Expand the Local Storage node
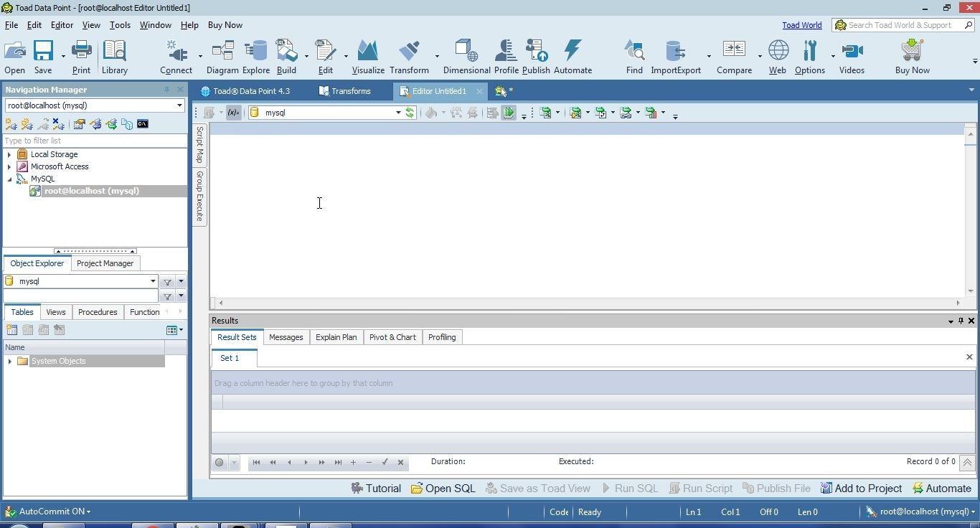The width and height of the screenshot is (980, 528). tap(9, 154)
